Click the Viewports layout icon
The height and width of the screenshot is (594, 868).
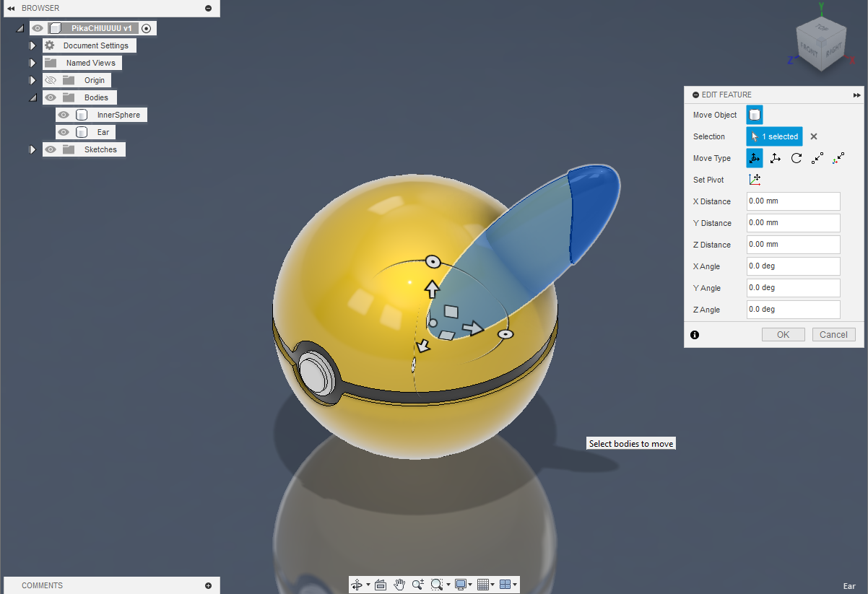pyautogui.click(x=505, y=585)
